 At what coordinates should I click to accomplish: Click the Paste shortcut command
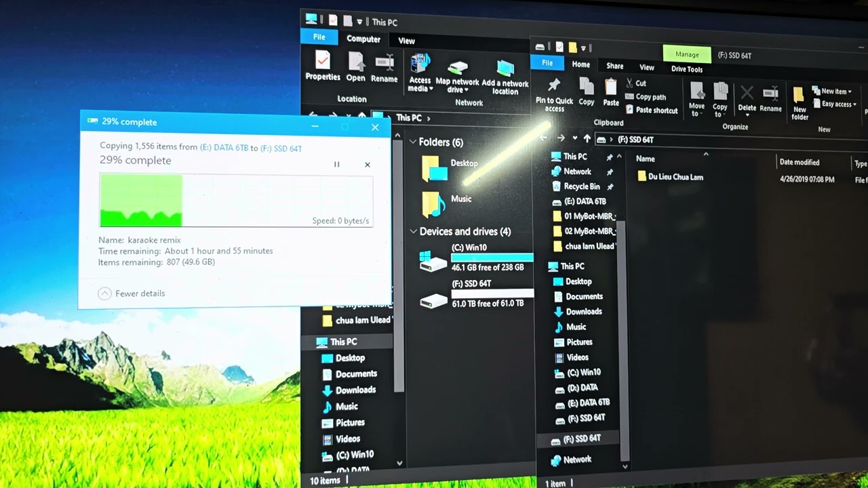[652, 110]
